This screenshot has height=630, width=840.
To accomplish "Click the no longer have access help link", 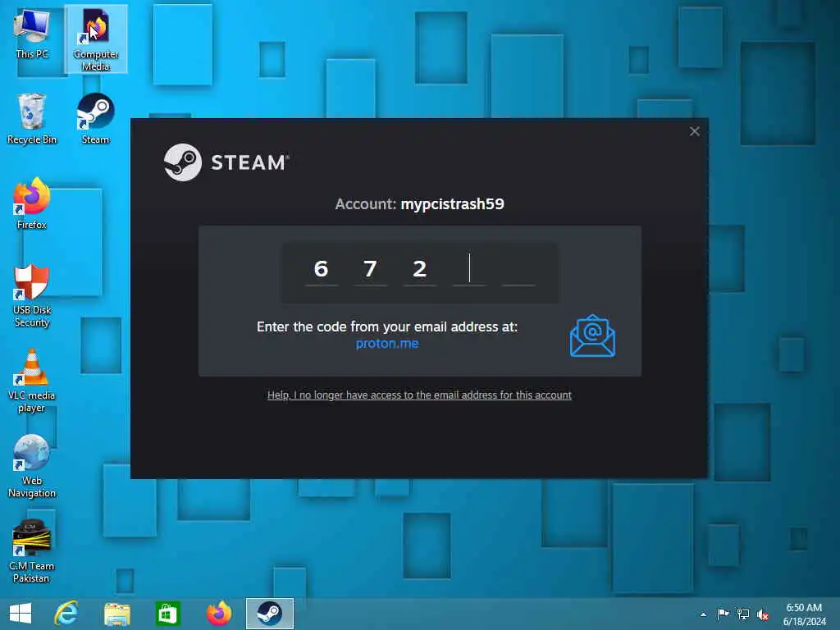I will click(x=419, y=395).
